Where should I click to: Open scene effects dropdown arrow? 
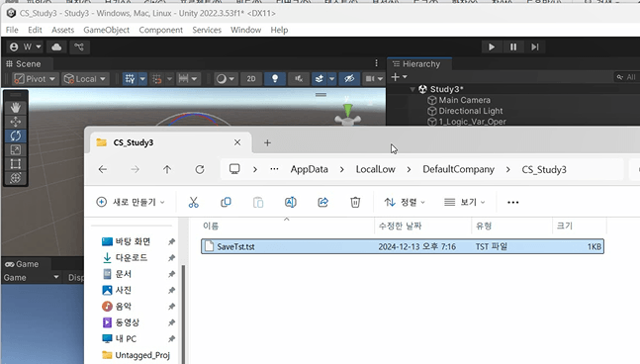[x=331, y=79]
